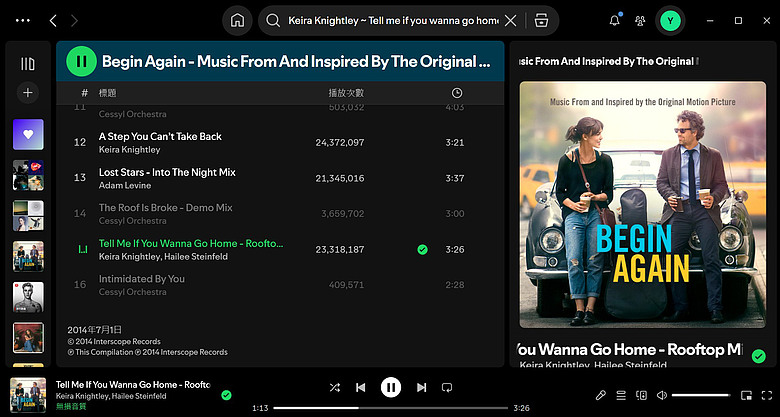The height and width of the screenshot is (417, 780).
Task: Open the connect to device icon
Action: pyautogui.click(x=641, y=395)
